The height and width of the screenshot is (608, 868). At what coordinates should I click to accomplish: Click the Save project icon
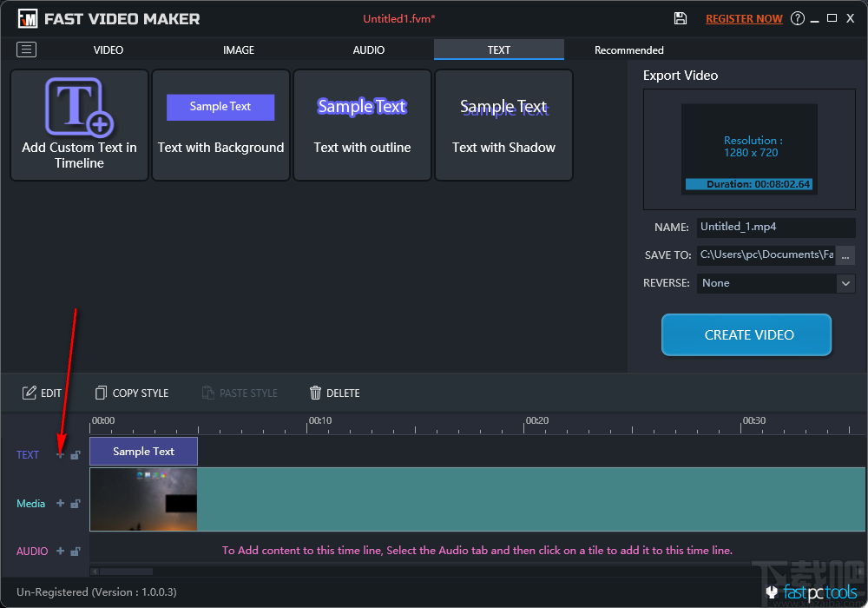pos(681,18)
